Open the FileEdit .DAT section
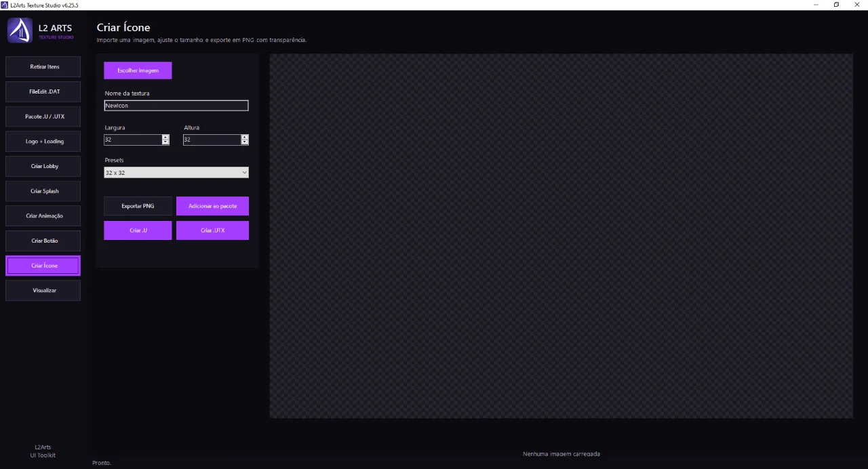868x469 pixels. click(43, 91)
